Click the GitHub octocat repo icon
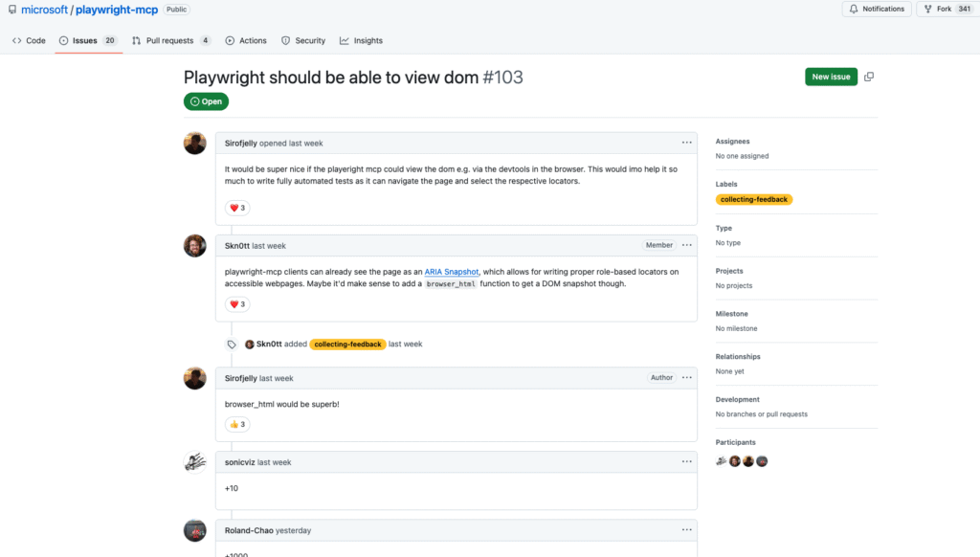Viewport: 980px width, 557px height. point(11,10)
